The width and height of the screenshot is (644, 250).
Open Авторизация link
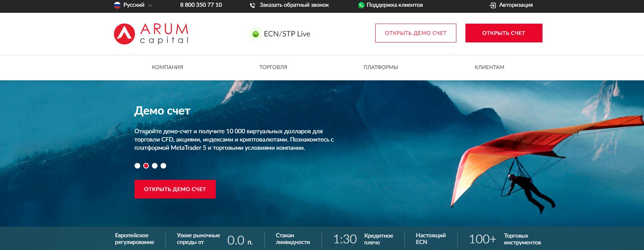[x=516, y=5]
